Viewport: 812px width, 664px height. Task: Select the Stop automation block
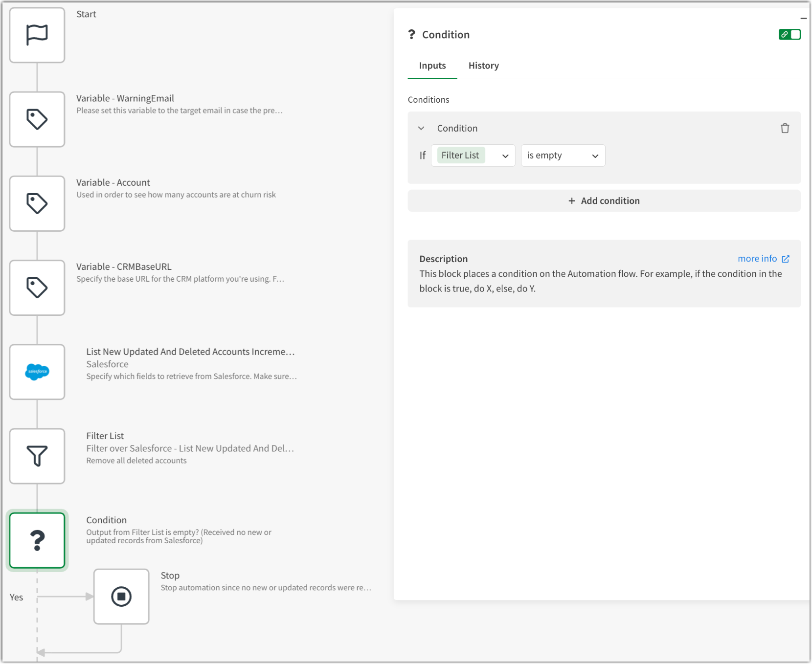(x=121, y=597)
